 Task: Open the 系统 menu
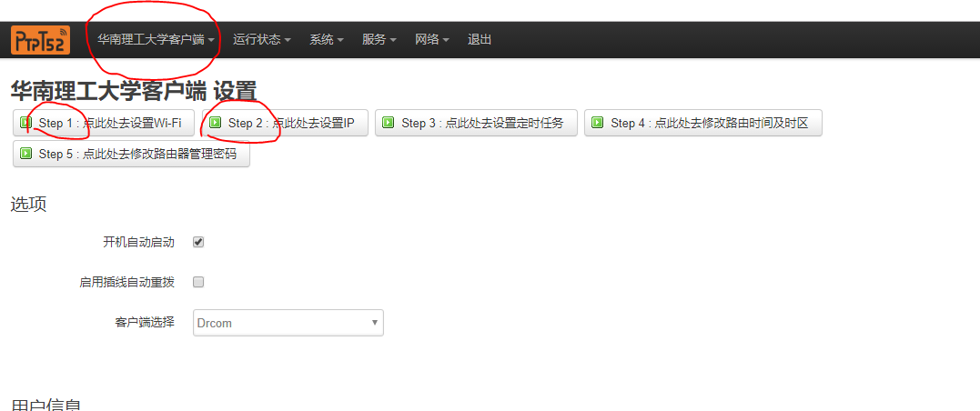pos(327,40)
